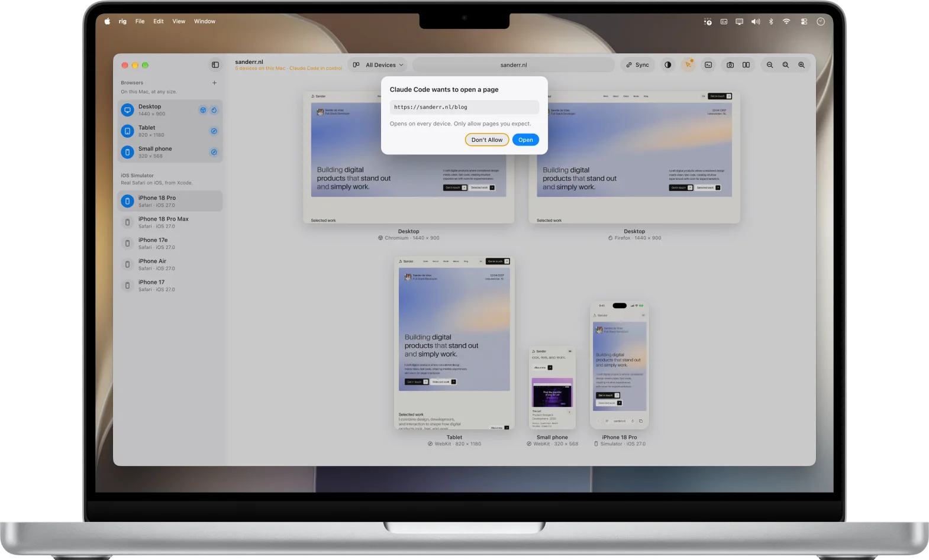Select the iPhone 17 simulator row
Image resolution: width=929 pixels, height=560 pixels.
coord(170,286)
